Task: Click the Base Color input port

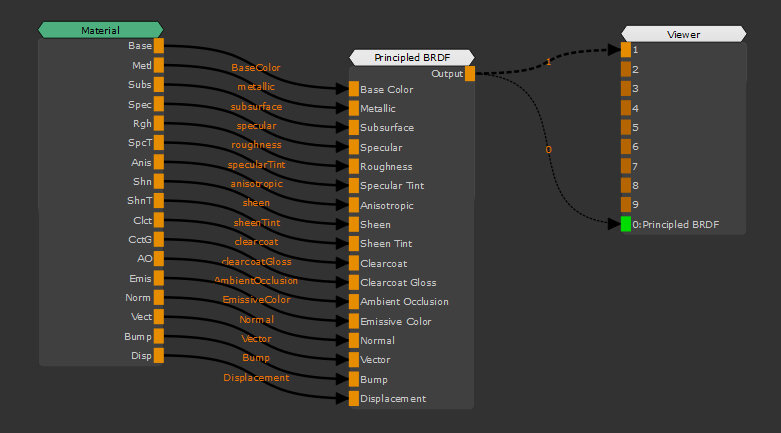Action: click(x=353, y=89)
